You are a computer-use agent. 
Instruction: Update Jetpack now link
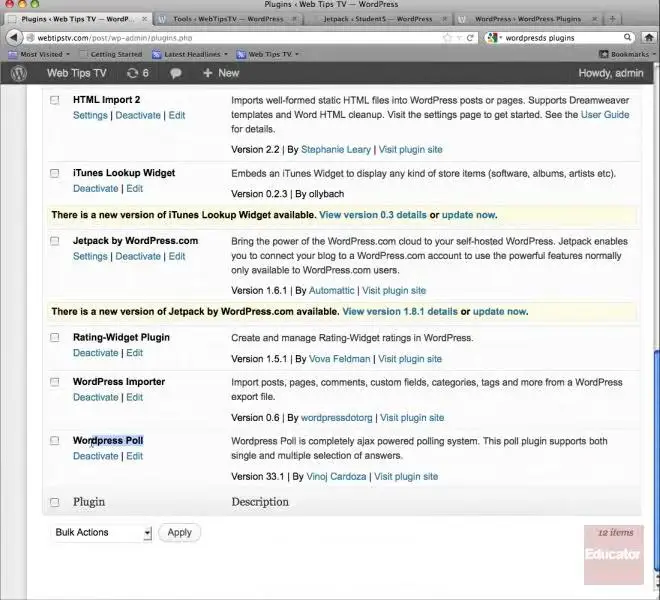(x=500, y=312)
